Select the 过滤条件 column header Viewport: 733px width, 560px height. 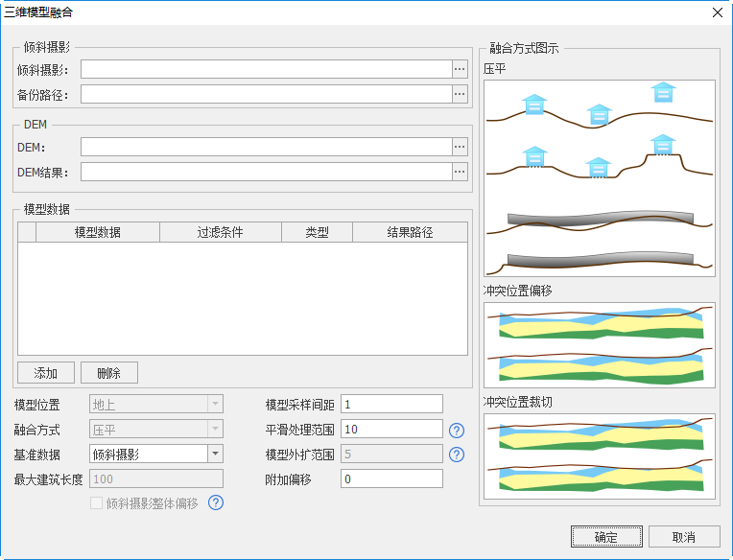point(220,232)
